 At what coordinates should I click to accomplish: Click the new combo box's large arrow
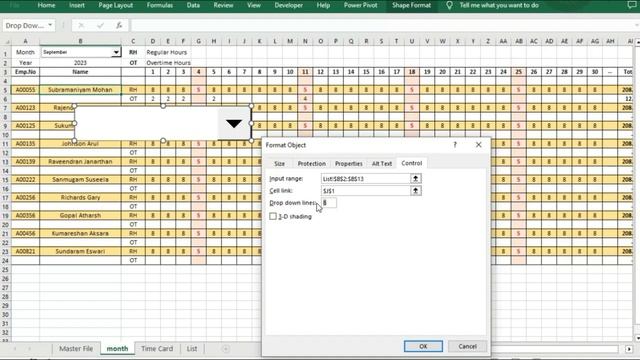click(x=234, y=124)
